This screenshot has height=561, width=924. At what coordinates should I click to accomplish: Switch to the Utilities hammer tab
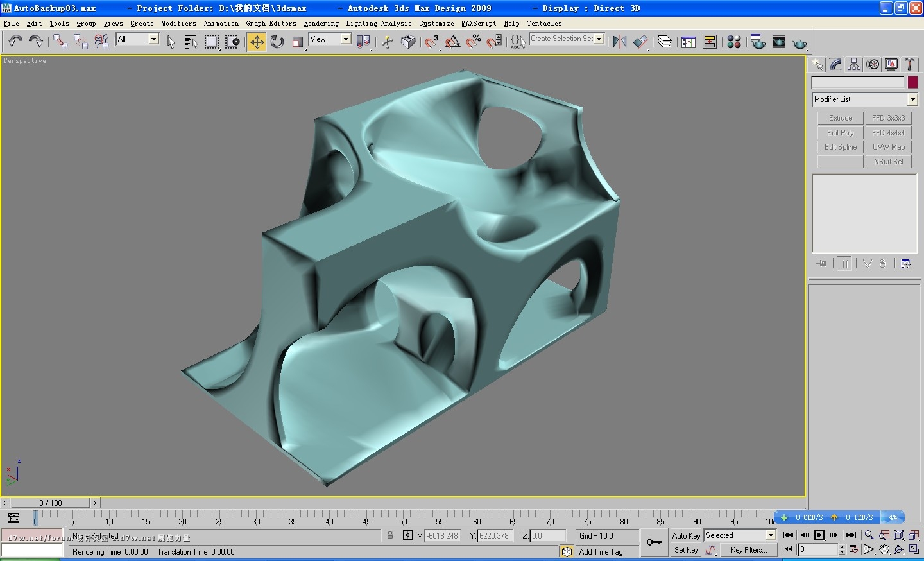pos(910,64)
